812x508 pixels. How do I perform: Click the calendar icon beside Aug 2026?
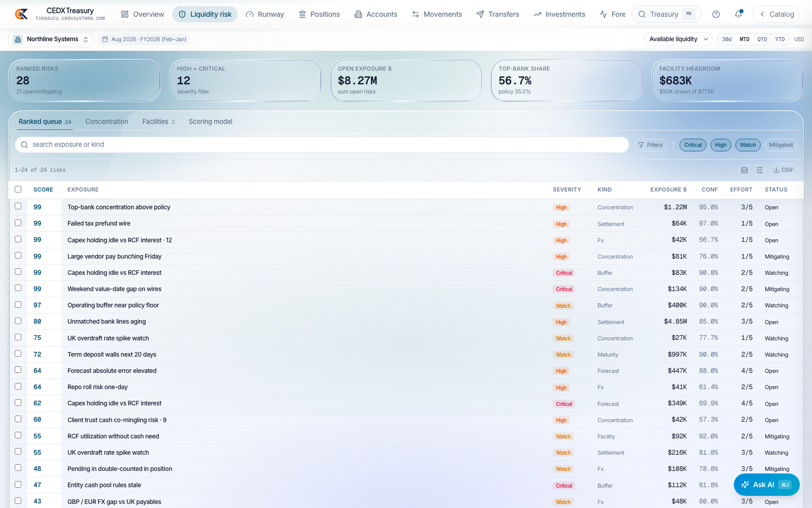pos(105,39)
